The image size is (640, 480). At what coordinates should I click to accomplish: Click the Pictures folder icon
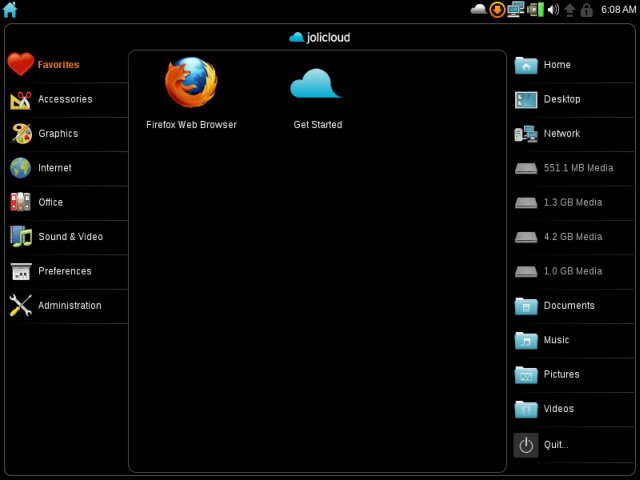(526, 375)
